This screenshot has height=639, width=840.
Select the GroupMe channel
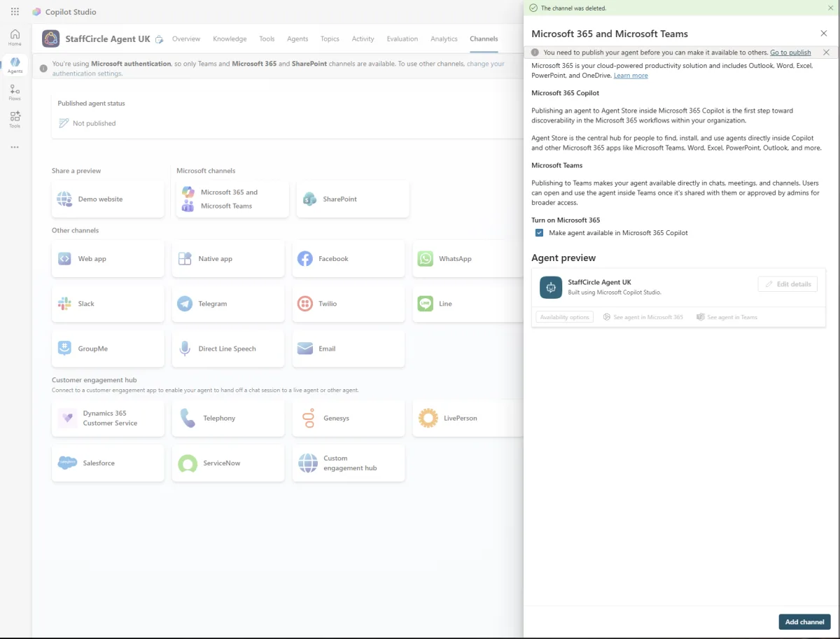tap(108, 349)
